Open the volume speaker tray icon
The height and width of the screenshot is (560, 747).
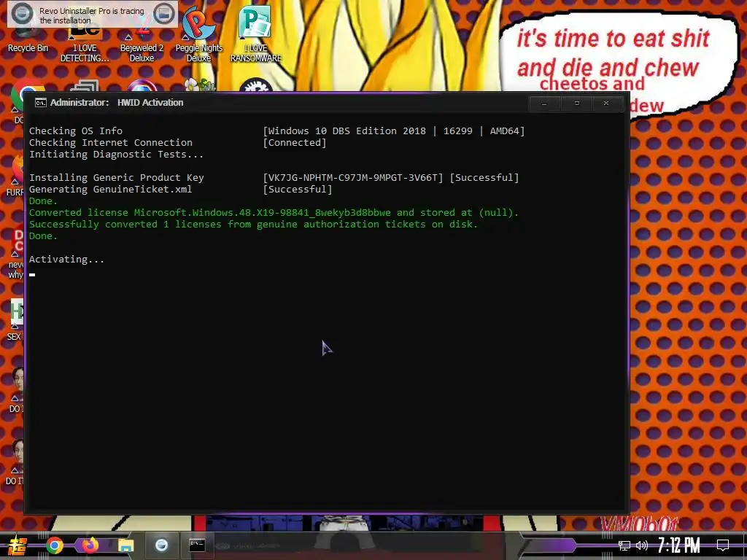point(642,545)
